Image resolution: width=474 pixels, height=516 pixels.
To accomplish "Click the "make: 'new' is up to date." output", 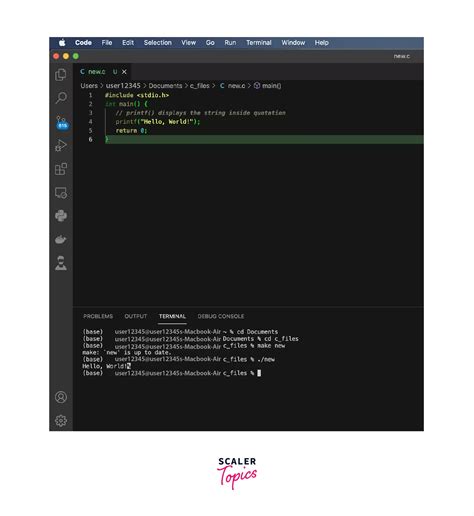I will [x=127, y=352].
